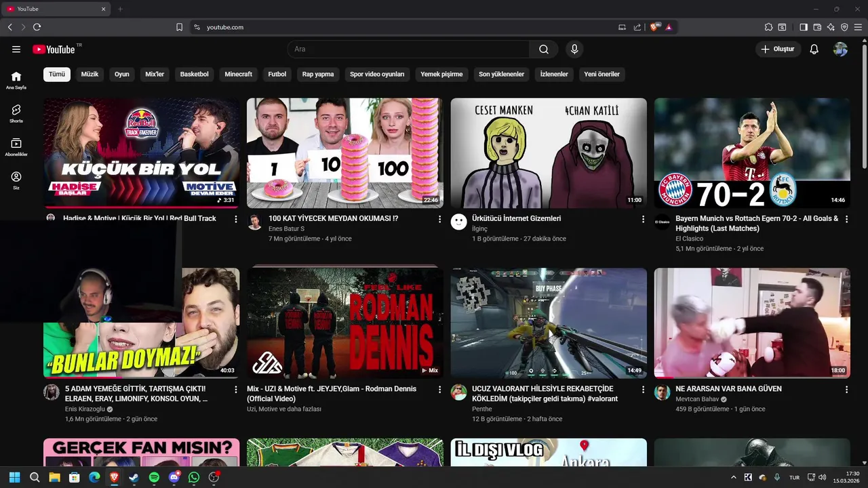Open the 70-2 Bayern Munich thumbnail
Viewport: 868px width, 488px height.
click(752, 153)
